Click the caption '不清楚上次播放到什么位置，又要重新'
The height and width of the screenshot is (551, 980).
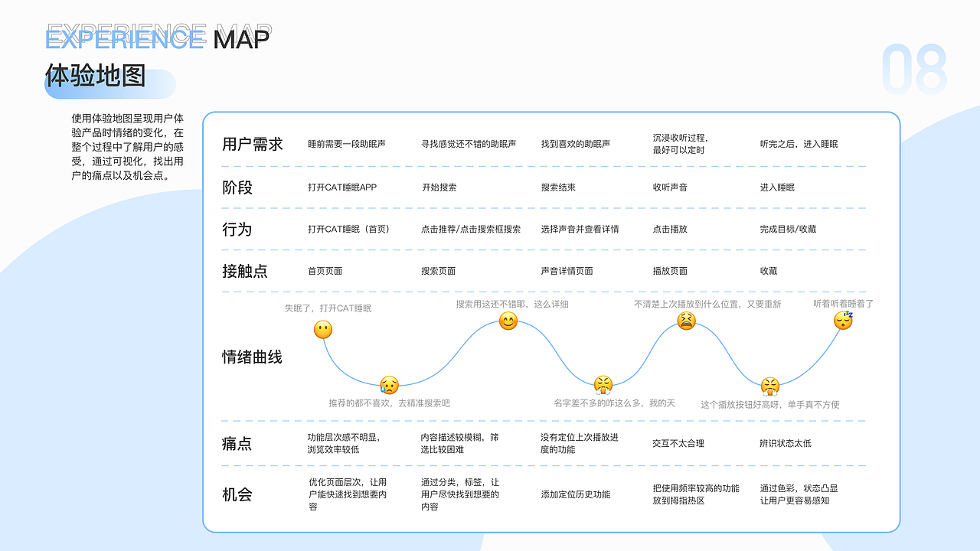coord(708,304)
